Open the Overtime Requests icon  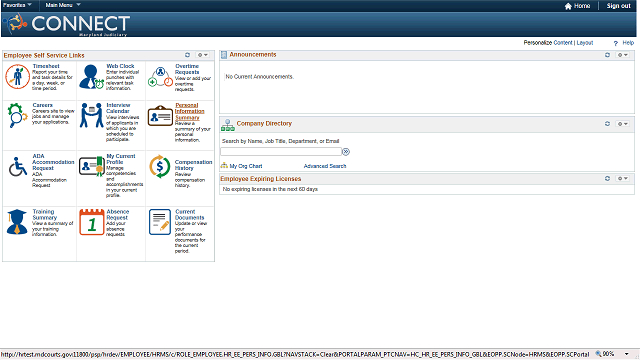(160, 77)
